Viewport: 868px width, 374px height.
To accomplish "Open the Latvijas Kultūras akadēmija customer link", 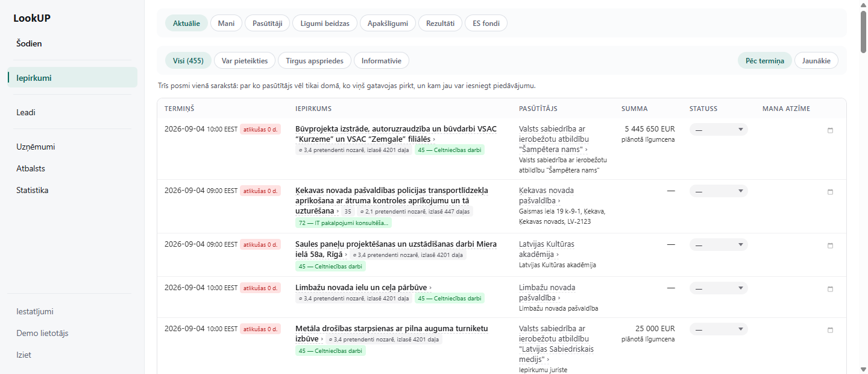I will tap(547, 249).
